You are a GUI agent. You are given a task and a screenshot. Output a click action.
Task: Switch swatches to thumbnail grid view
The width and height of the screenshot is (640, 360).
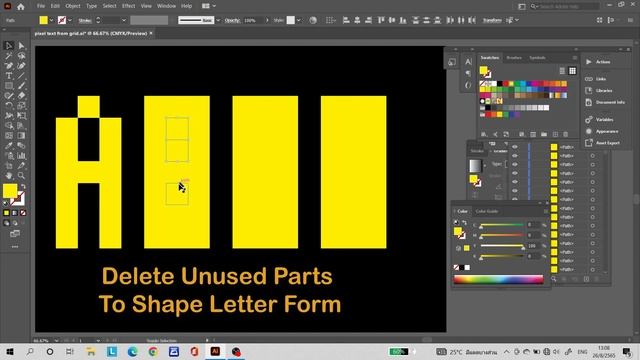(x=573, y=71)
